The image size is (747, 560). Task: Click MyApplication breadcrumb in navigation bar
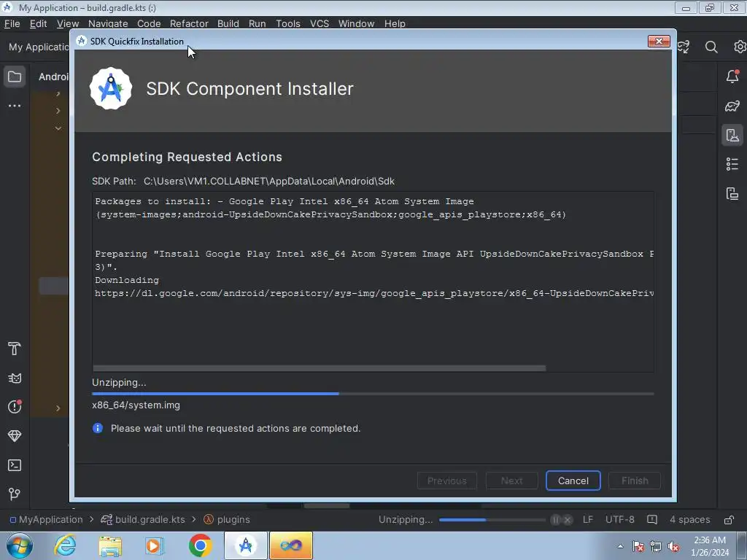[x=46, y=519]
